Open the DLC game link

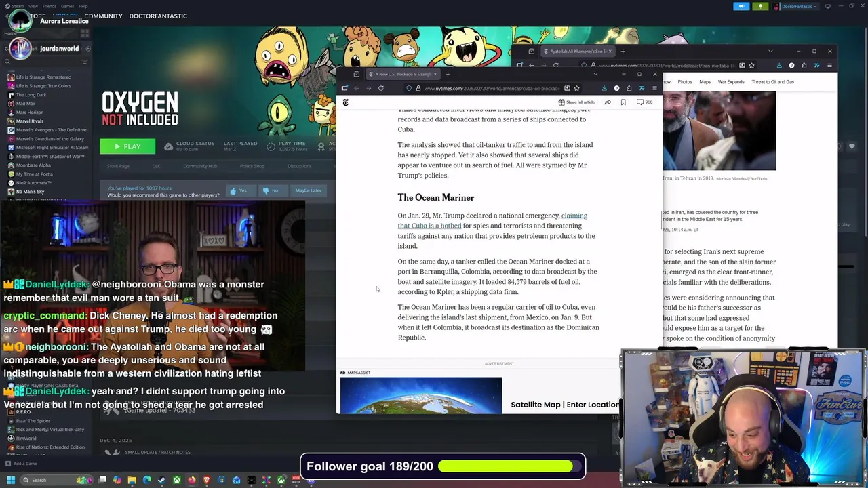click(156, 166)
